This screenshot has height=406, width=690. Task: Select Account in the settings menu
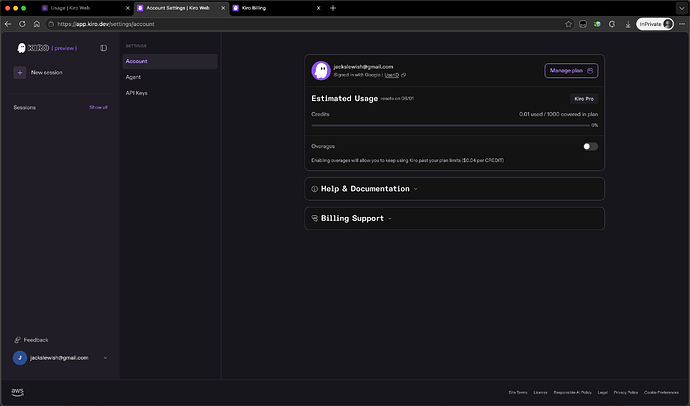pos(170,61)
